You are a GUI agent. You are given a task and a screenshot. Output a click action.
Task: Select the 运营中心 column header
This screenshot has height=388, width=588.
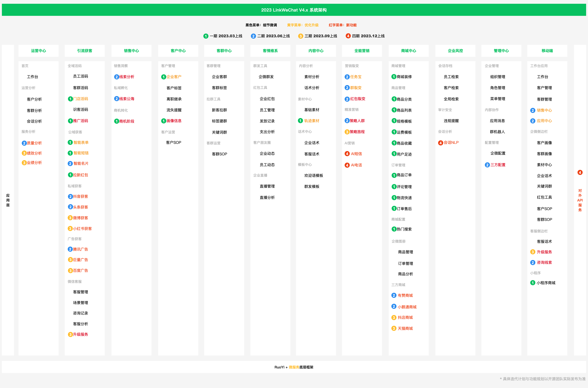[38, 51]
